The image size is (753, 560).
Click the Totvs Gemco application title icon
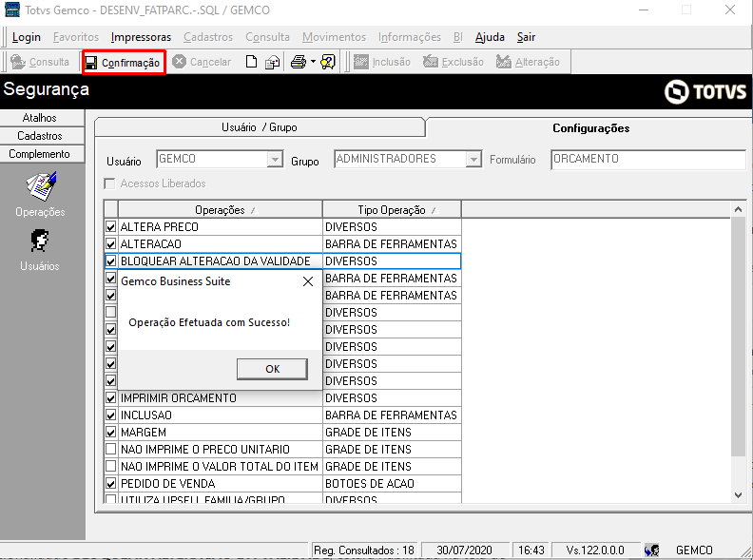point(11,10)
